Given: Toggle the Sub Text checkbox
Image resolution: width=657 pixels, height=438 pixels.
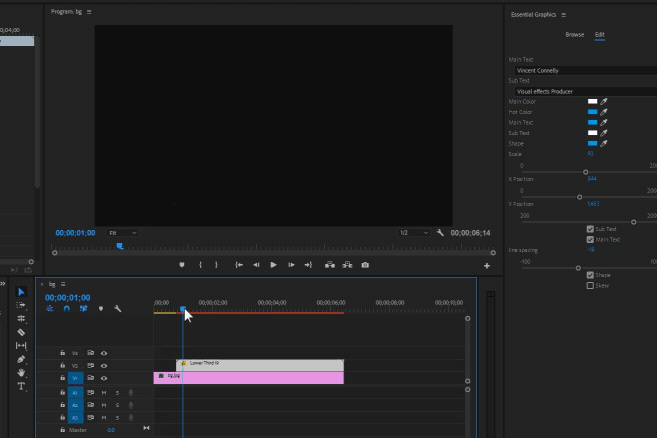Looking at the screenshot, I should click(x=590, y=229).
